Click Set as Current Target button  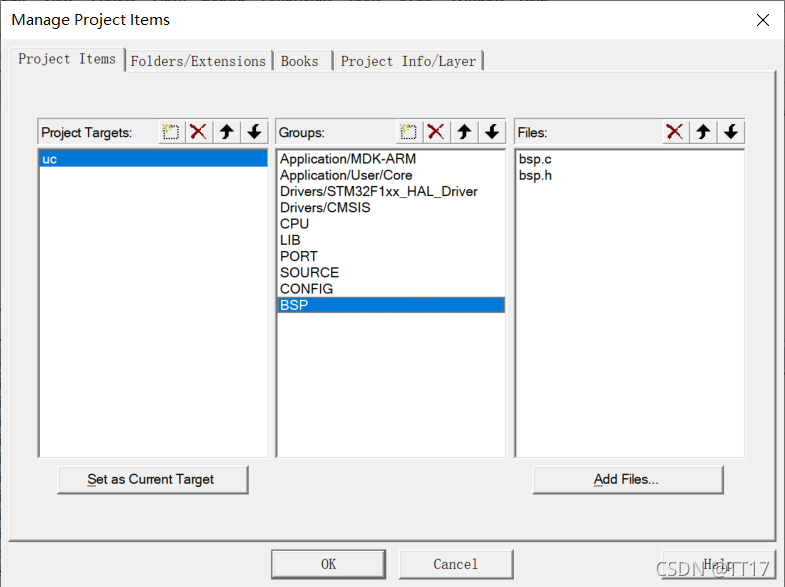[x=153, y=479]
